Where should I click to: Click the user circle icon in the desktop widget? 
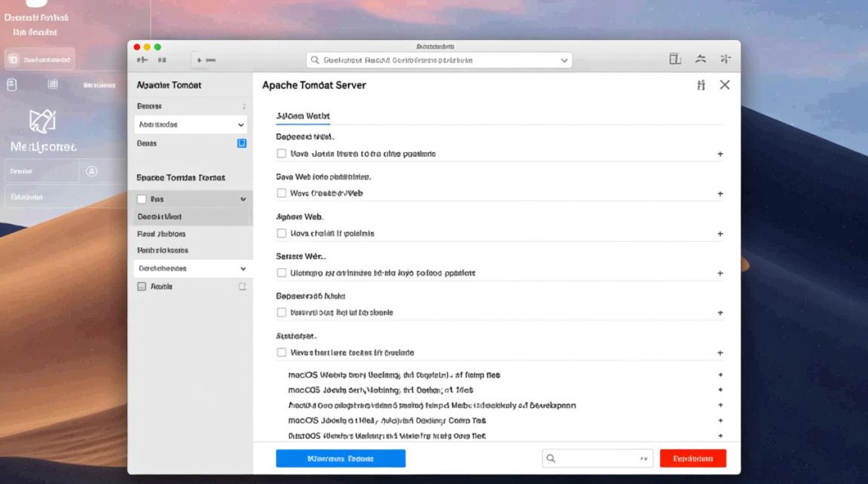pyautogui.click(x=92, y=172)
